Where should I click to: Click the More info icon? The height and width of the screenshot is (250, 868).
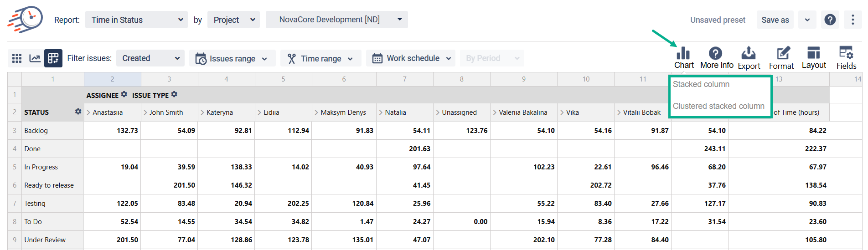(716, 54)
